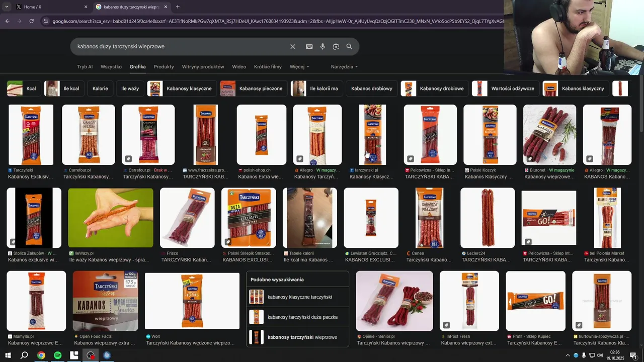Switch to the Wszystko results tab
644x362 pixels.
(x=111, y=66)
